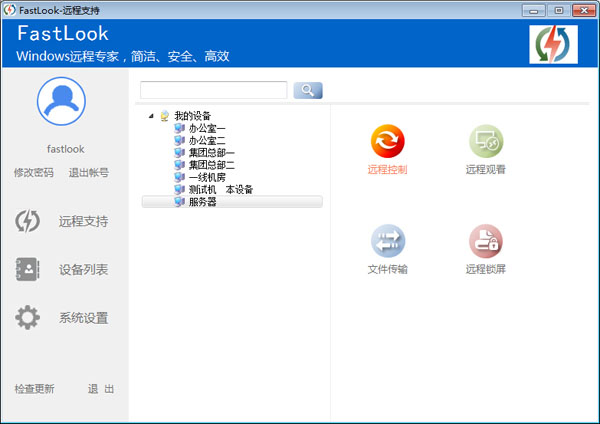Select 办公室一 in device tree
600x424 pixels.
click(x=207, y=128)
